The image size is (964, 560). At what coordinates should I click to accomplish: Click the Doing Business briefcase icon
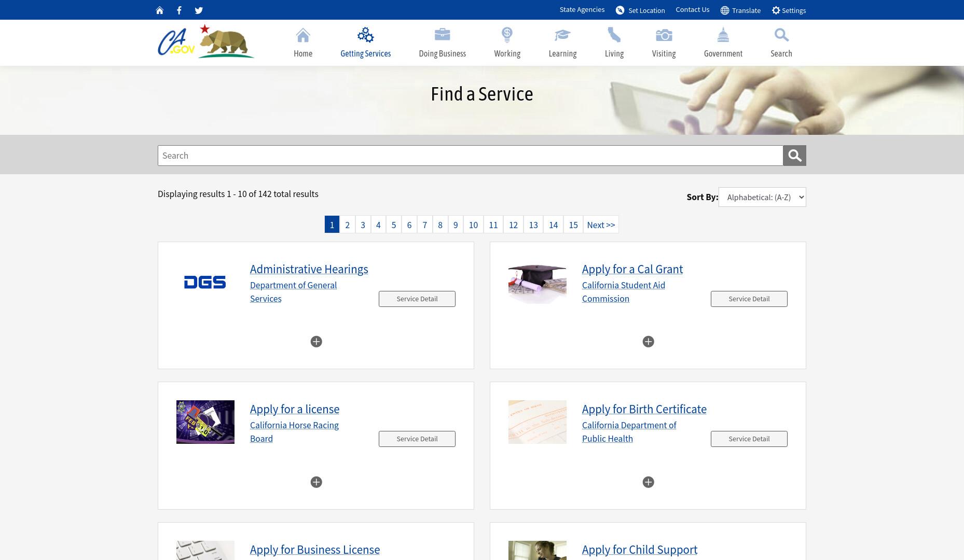443,35
